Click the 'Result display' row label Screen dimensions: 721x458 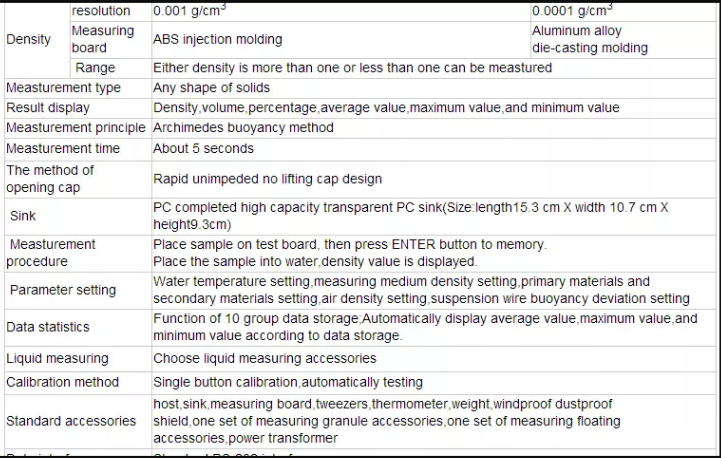[x=48, y=108]
